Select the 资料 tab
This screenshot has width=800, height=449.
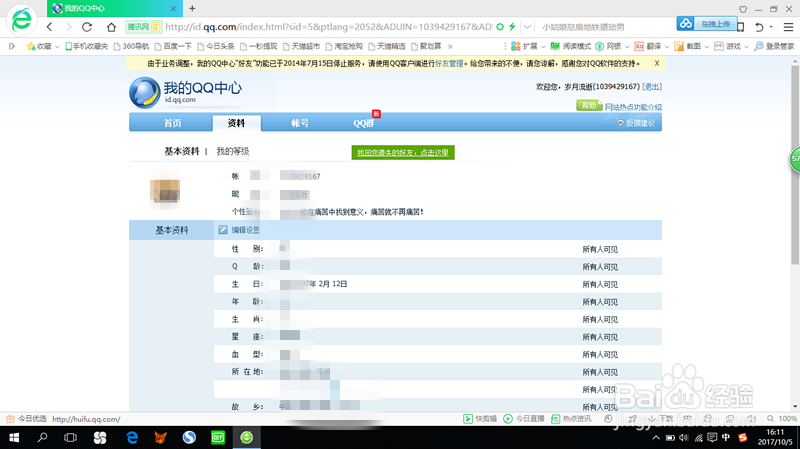(x=236, y=123)
